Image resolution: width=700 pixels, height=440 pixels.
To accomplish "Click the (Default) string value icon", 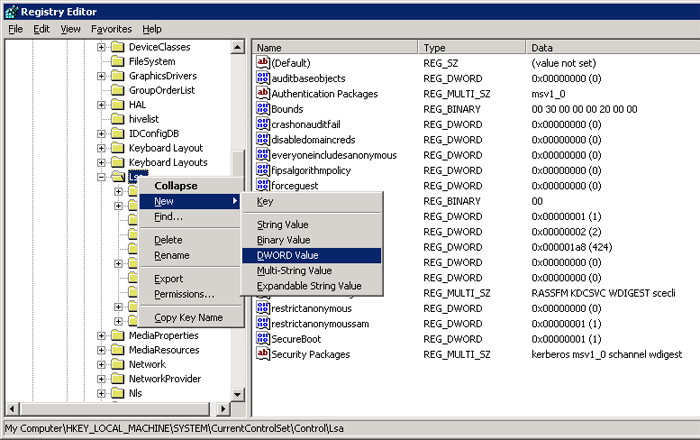I will click(x=263, y=62).
